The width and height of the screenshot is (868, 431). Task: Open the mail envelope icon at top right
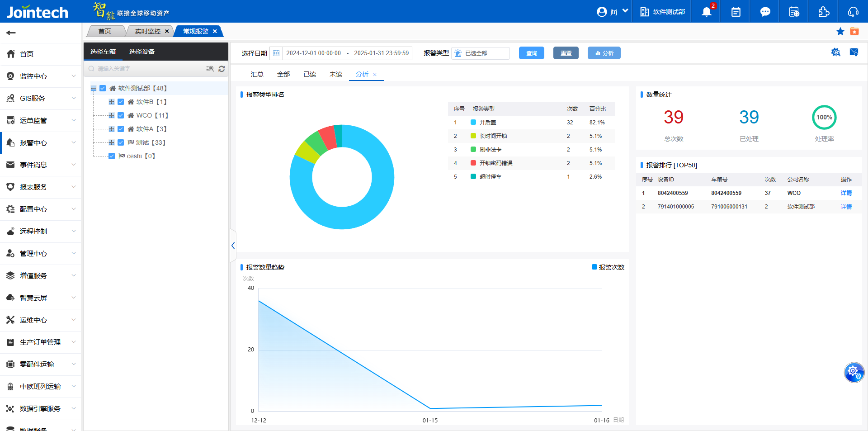click(x=854, y=52)
